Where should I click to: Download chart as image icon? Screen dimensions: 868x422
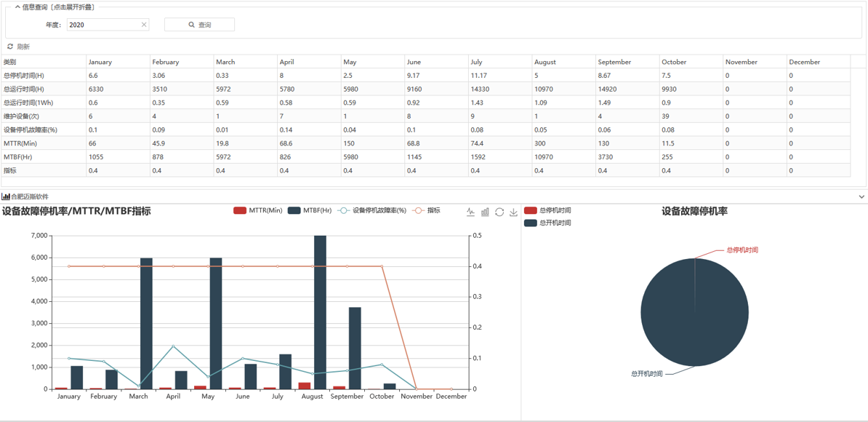[x=513, y=212]
